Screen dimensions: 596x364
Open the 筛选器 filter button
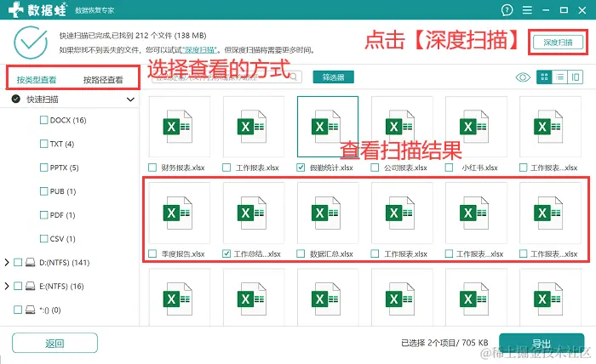pos(334,77)
